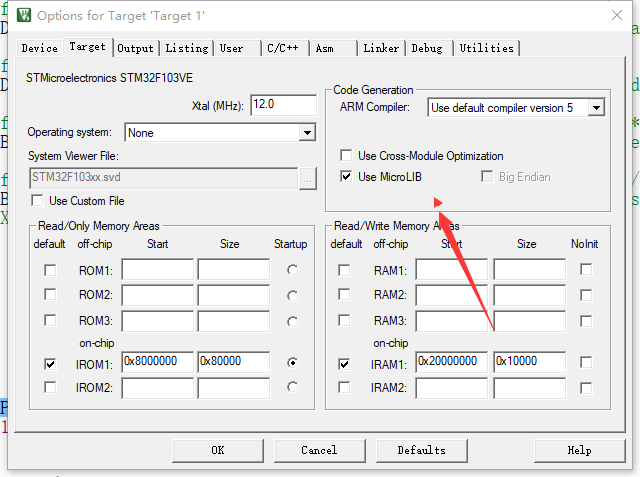This screenshot has height=477, width=640.
Task: Edit the IRAM1 Start 0x20000000 field
Action: tap(451, 362)
